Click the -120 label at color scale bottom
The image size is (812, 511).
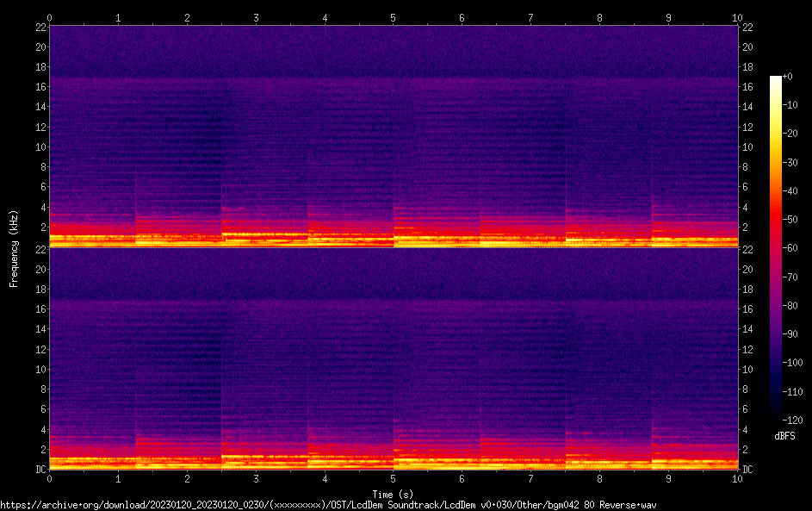coord(790,421)
